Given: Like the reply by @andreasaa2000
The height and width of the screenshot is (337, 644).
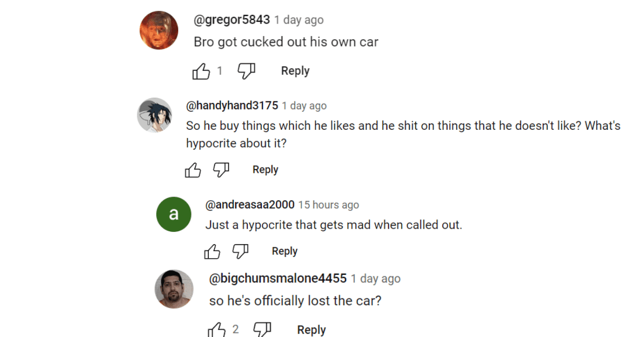Looking at the screenshot, I should tap(212, 251).
